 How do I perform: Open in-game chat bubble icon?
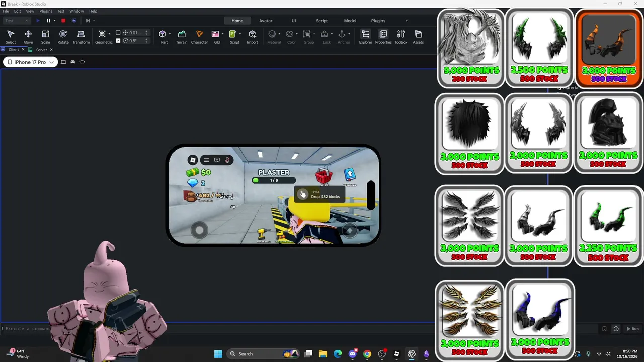[217, 160]
